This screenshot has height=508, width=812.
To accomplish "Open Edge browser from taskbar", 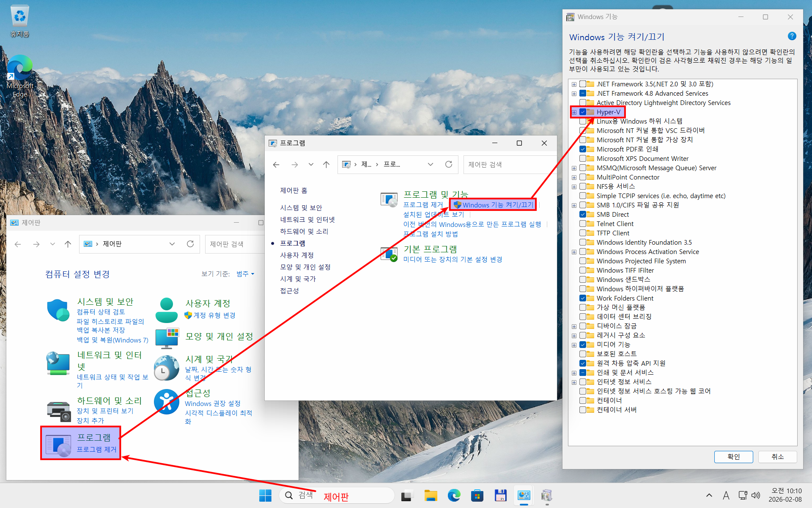I will 454,495.
